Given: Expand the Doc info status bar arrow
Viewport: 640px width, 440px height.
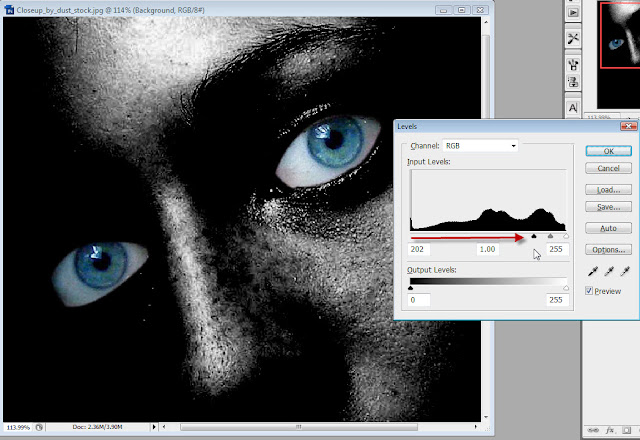Looking at the screenshot, I should coord(154,427).
